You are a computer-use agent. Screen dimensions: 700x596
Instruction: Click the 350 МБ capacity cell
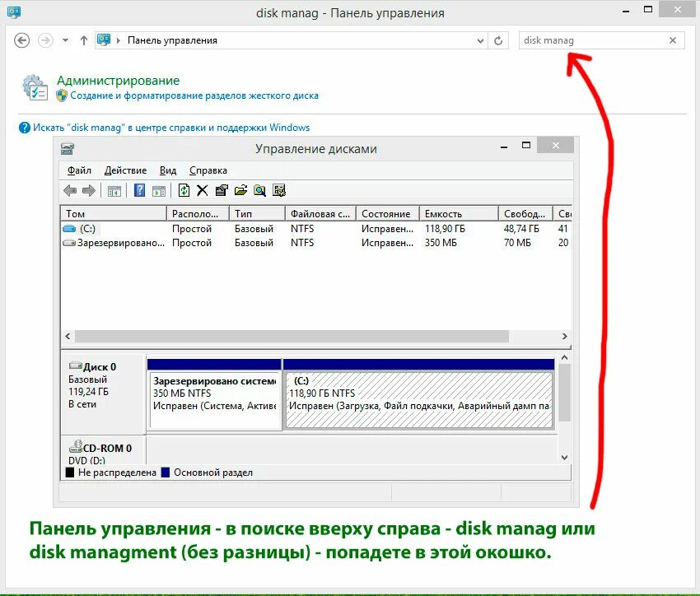pos(441,243)
